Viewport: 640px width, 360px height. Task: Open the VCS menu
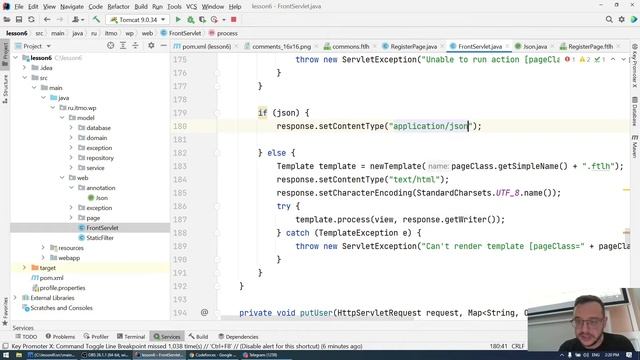click(x=191, y=7)
